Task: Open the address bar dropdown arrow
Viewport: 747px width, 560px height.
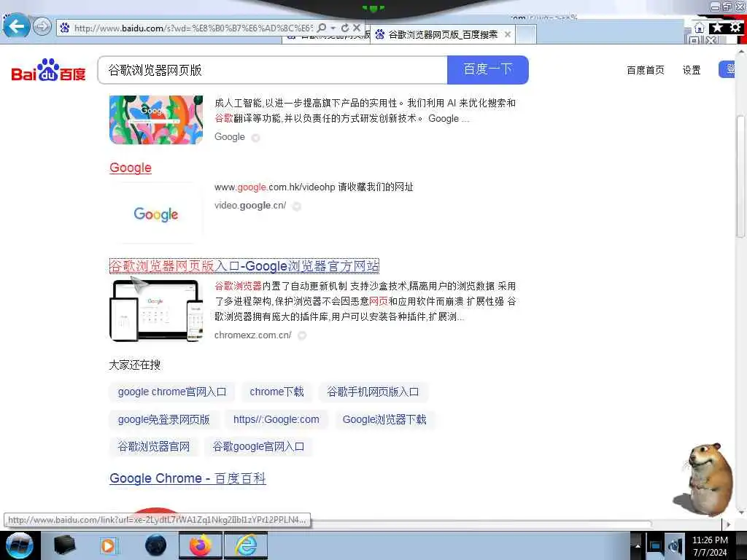Action: tap(333, 28)
